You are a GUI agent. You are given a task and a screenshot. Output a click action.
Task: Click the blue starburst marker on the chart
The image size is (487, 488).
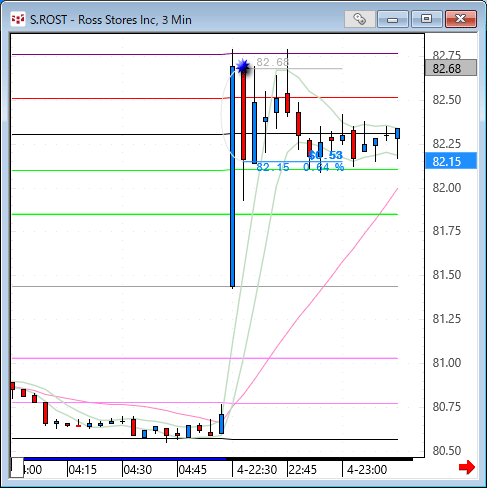[x=243, y=66]
